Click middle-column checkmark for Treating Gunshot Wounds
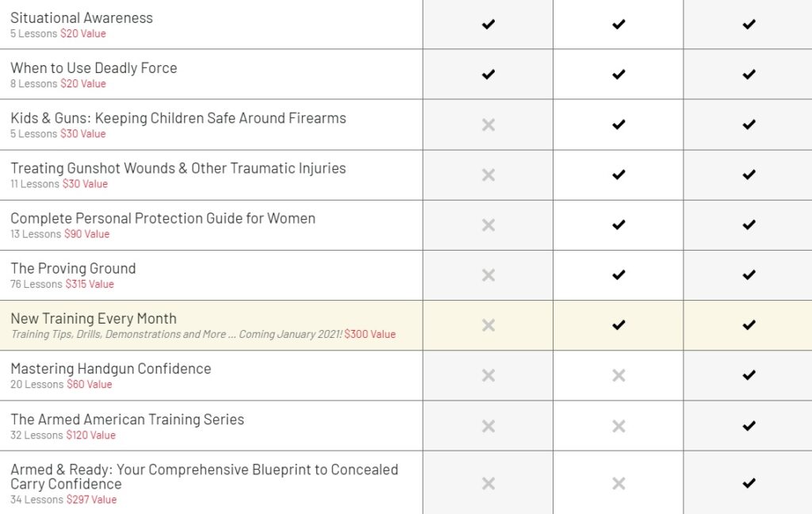 (619, 175)
